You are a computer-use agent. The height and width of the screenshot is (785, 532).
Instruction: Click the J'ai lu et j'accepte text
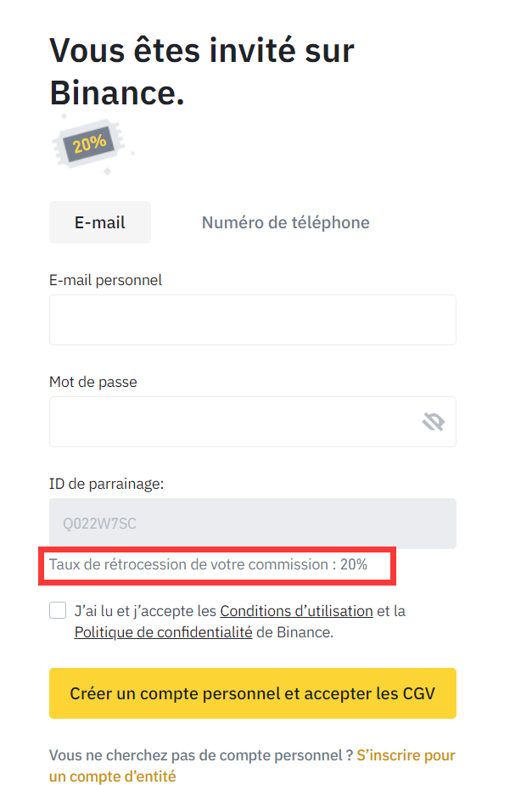(x=146, y=611)
